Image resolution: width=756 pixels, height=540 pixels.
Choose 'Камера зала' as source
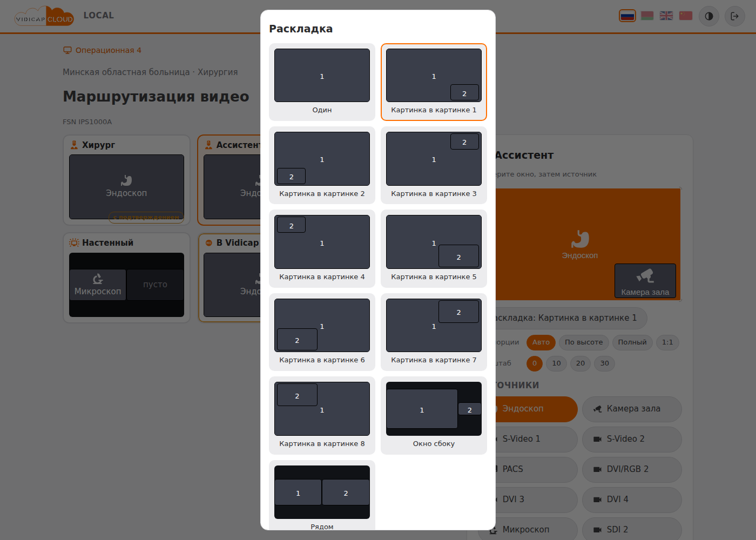pos(632,409)
